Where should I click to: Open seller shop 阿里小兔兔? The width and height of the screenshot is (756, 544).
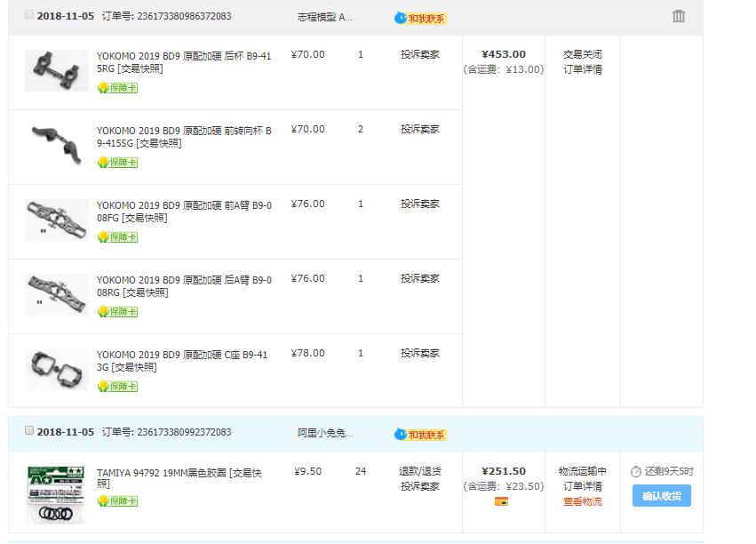pos(325,433)
